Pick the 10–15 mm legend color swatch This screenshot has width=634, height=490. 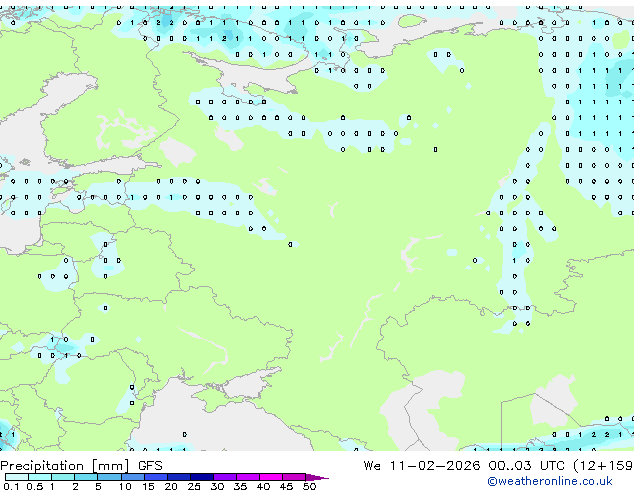(132, 477)
